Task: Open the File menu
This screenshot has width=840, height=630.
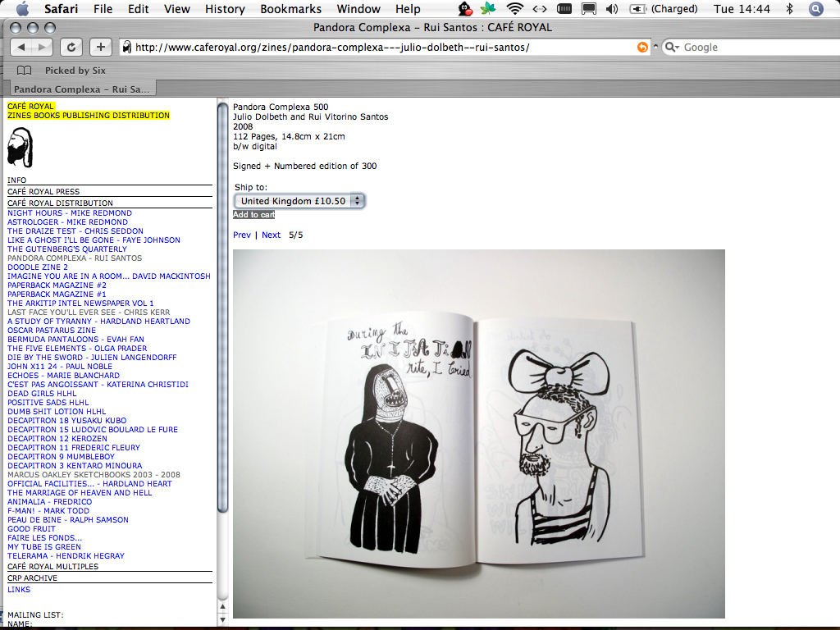Action: pyautogui.click(x=103, y=8)
